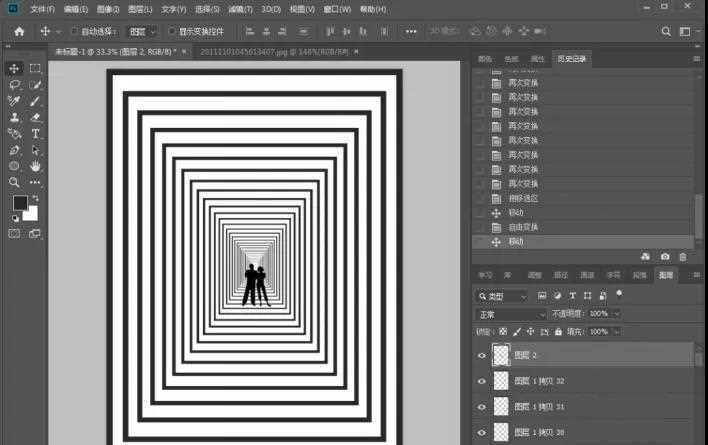Filter for pixel layers icon
This screenshot has height=445, width=708.
click(542, 296)
